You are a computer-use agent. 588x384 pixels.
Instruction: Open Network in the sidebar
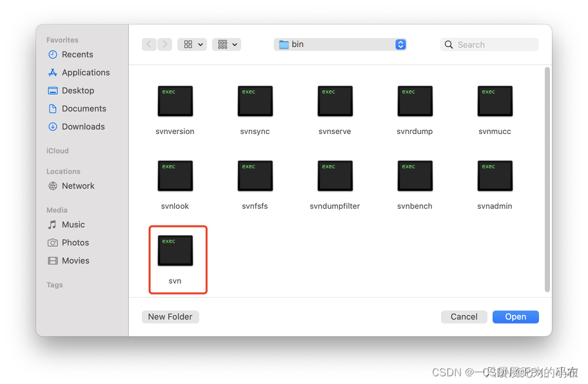click(x=71, y=186)
